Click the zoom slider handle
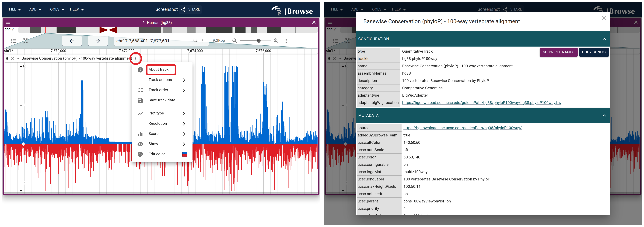The width and height of the screenshot is (644, 227). click(259, 41)
